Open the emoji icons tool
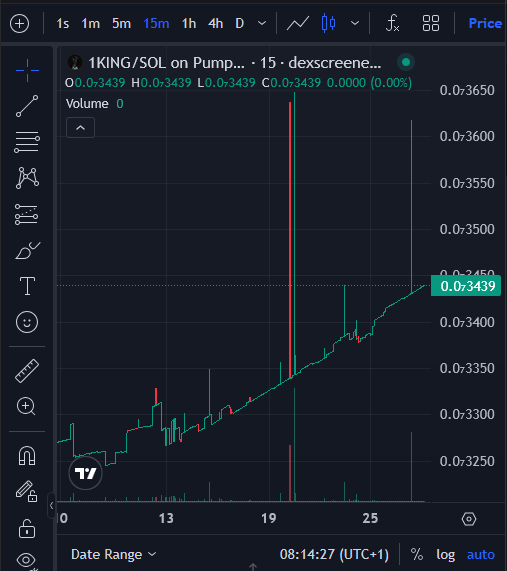This screenshot has height=571, width=507. point(27,322)
